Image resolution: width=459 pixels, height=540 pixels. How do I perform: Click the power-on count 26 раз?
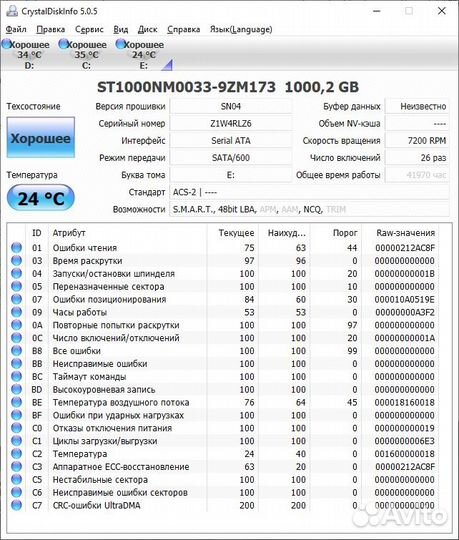click(x=417, y=158)
